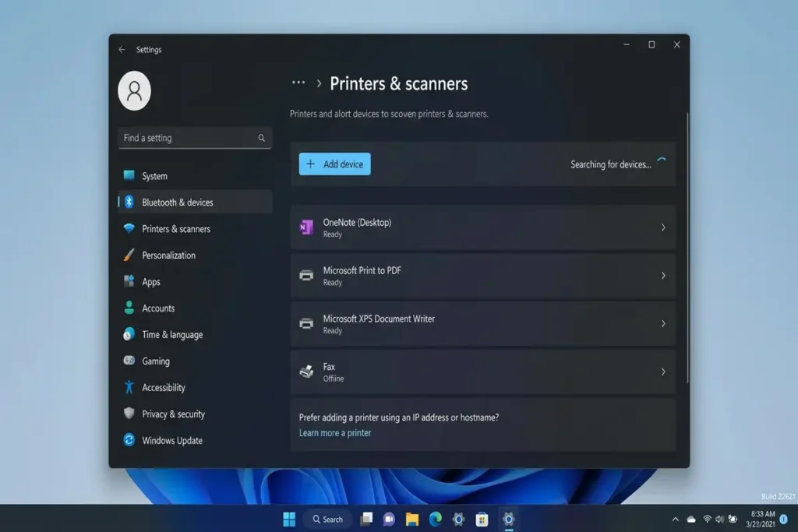The image size is (798, 532).
Task: Click the Add device button
Action: click(334, 164)
